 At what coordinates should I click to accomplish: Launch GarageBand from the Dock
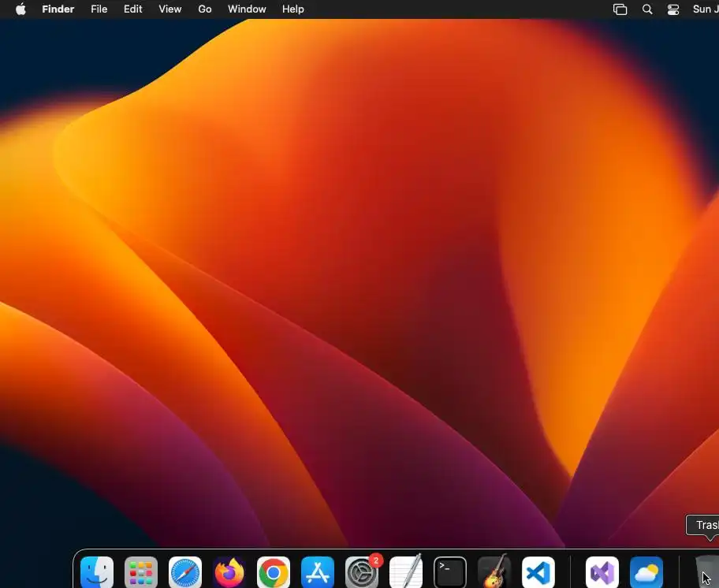tap(494, 572)
